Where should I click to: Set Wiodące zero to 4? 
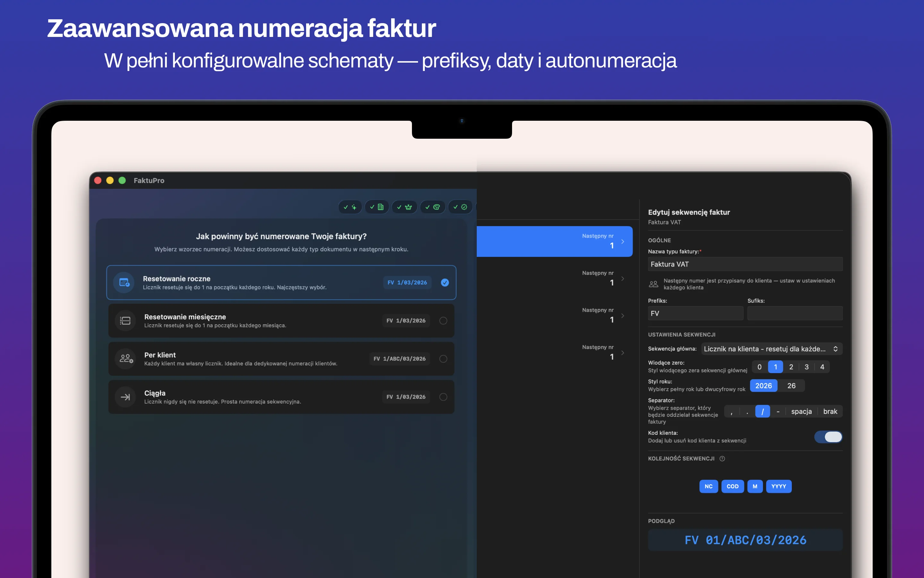[822, 367]
